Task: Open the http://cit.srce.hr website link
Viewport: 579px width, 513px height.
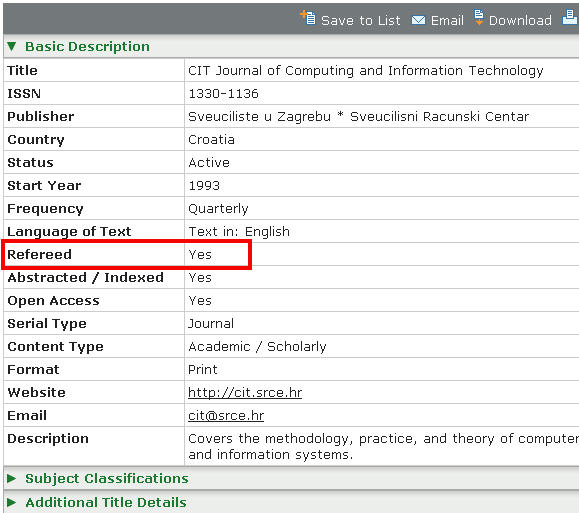Action: pyautogui.click(x=245, y=392)
